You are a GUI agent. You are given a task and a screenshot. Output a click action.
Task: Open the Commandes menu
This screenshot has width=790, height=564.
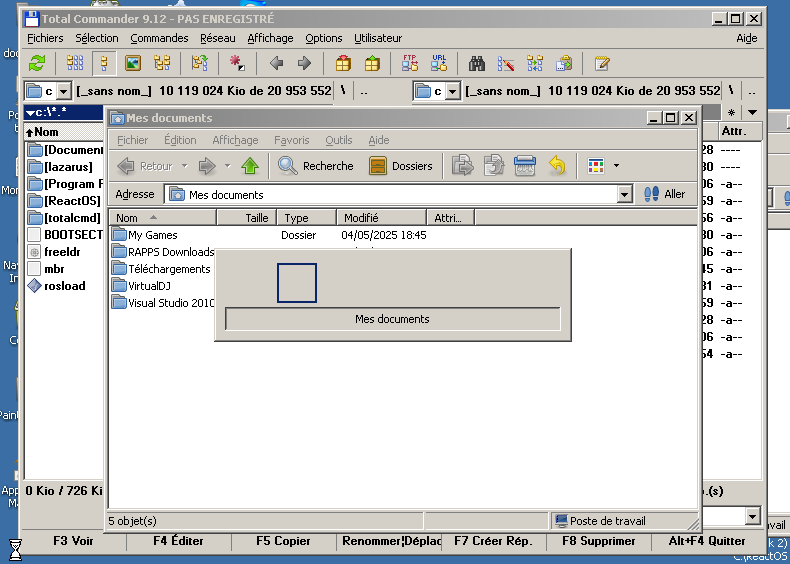click(159, 38)
